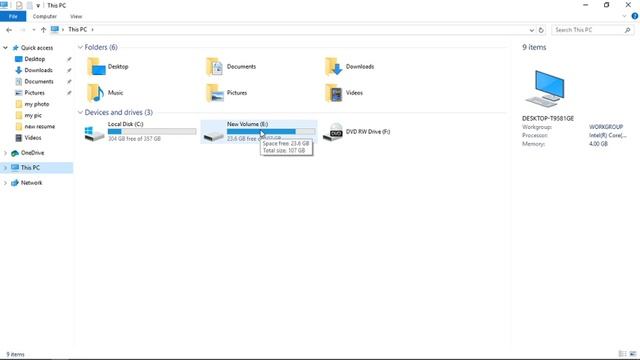Expand the Network tree node

click(x=5, y=183)
